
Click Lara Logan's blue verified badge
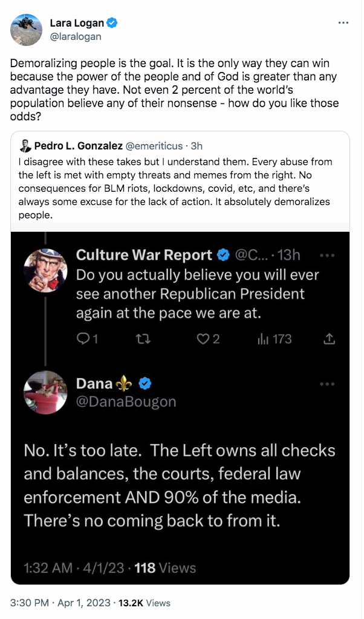tap(112, 23)
